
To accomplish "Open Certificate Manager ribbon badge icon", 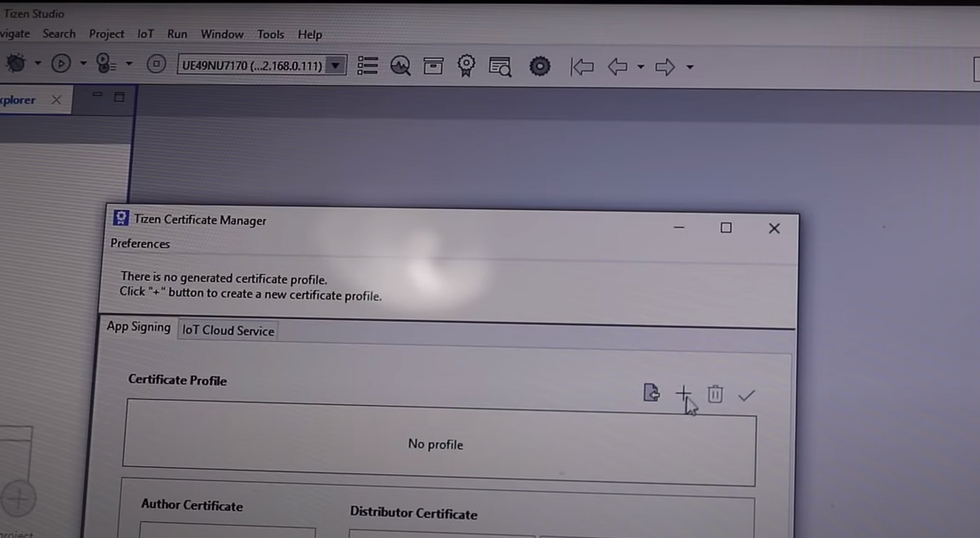I will [x=465, y=66].
